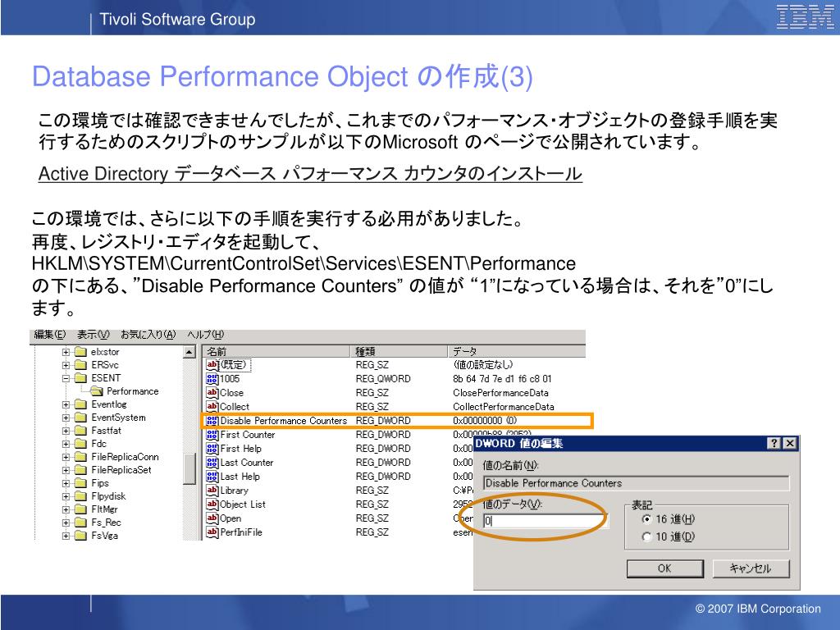This screenshot has height=630, width=840.
Task: Click the Fastfat folder icon
Action: tap(81, 431)
